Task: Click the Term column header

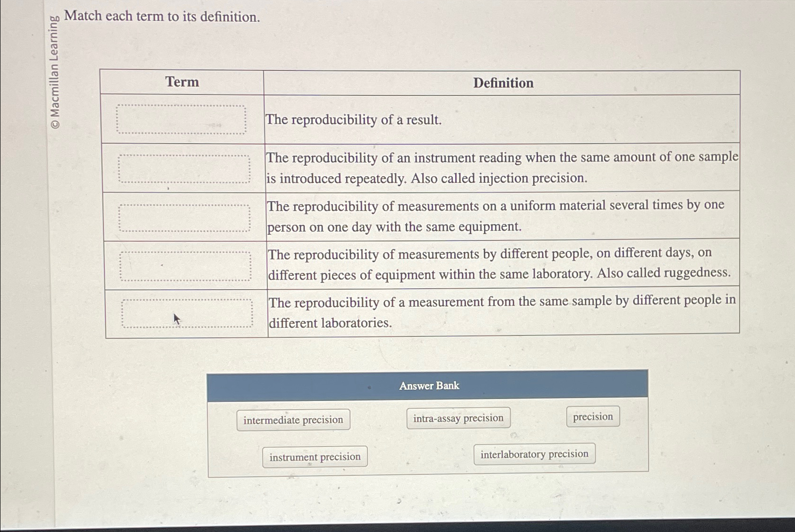Action: point(182,83)
